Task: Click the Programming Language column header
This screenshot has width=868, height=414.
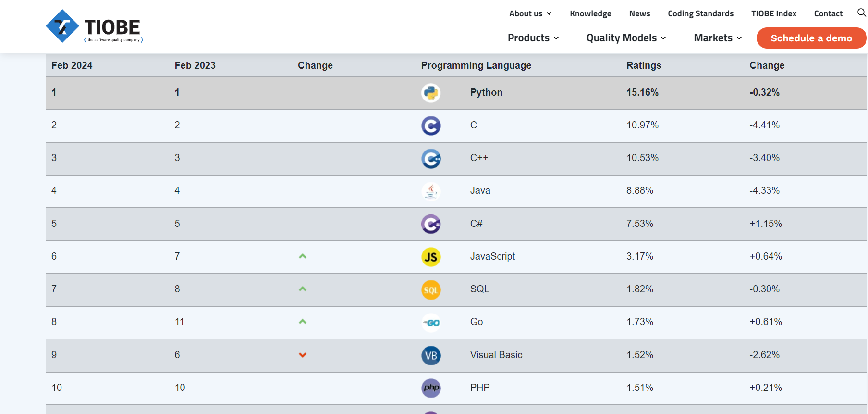Action: tap(476, 65)
